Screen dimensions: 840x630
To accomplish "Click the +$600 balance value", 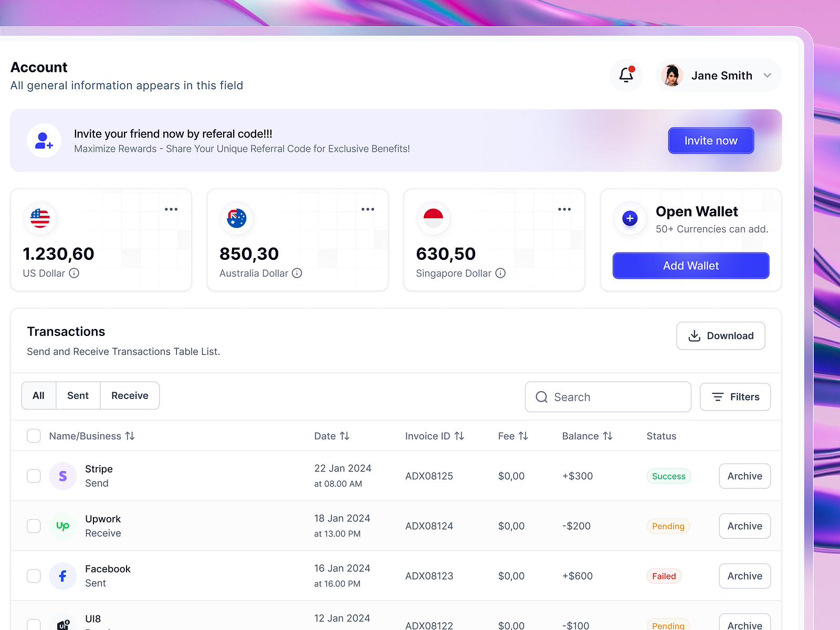I will 577,576.
